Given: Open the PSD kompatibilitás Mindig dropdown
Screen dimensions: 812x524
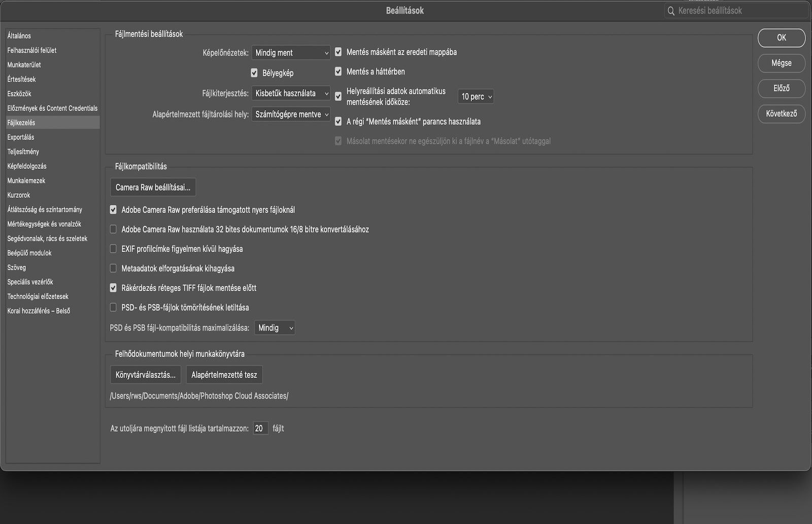Looking at the screenshot, I should (x=274, y=328).
